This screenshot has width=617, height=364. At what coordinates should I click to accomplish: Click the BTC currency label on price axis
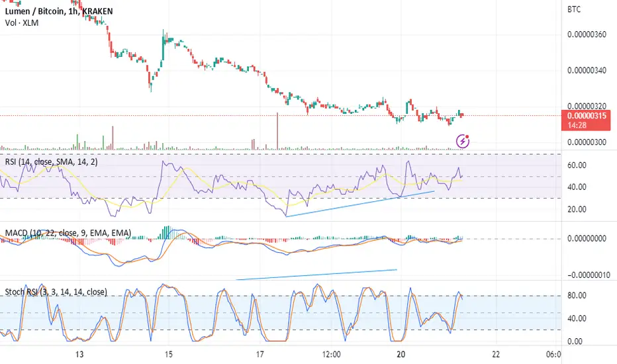click(x=574, y=9)
